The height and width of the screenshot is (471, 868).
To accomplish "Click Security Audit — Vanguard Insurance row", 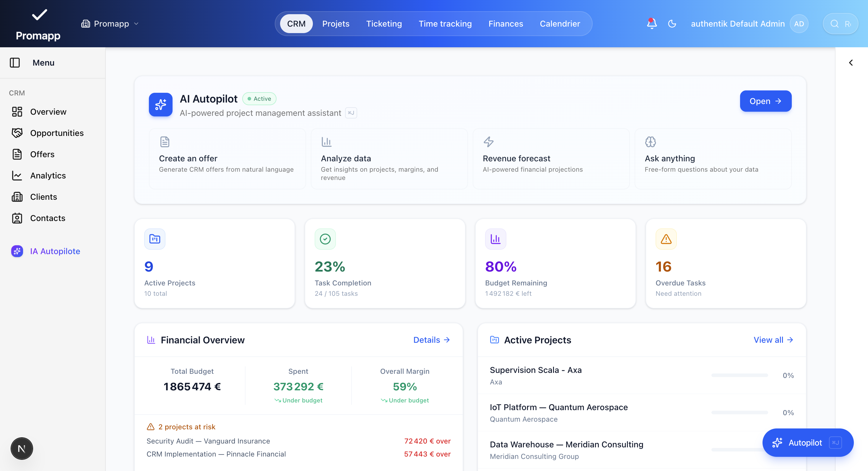I will tap(298, 441).
